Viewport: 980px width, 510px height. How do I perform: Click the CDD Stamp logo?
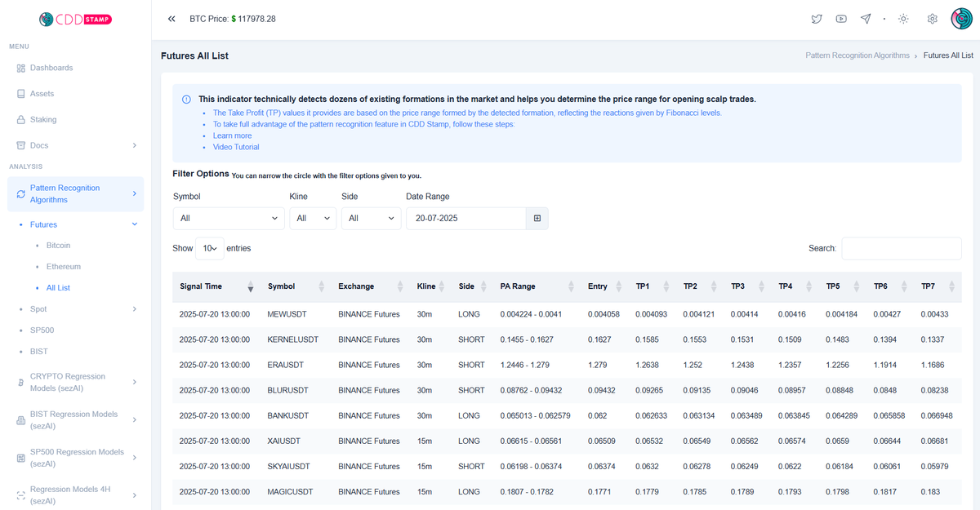[76, 18]
